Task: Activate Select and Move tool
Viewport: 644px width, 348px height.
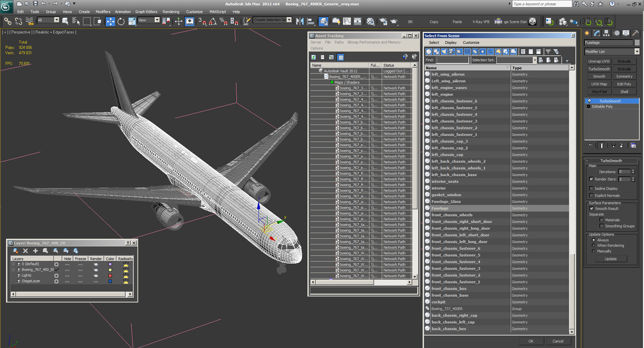Action: 111,21
